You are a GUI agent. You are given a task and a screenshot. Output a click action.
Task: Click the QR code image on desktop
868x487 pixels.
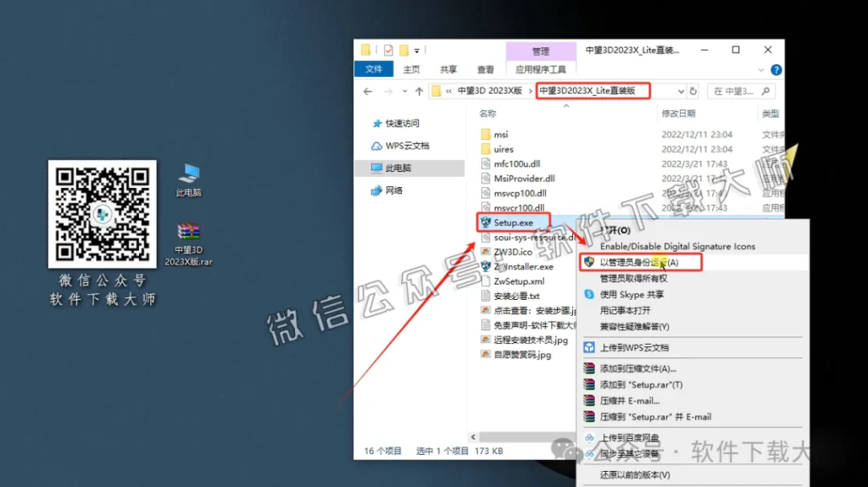tap(103, 214)
